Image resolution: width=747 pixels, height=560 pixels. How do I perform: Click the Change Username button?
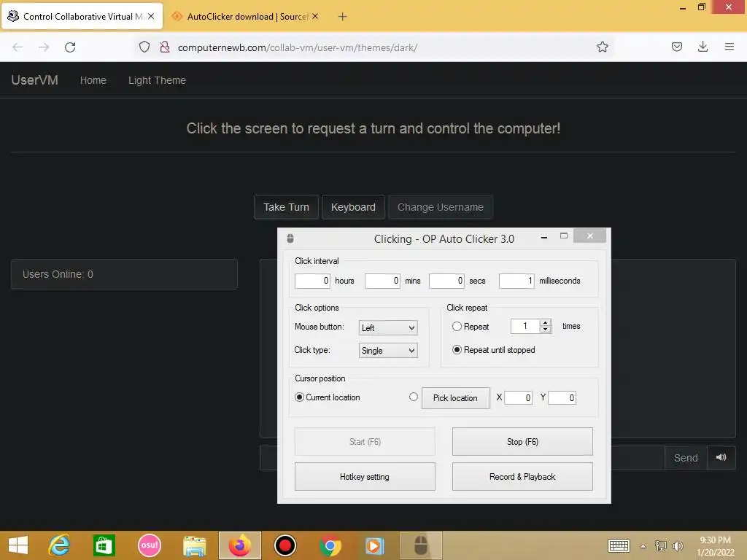[440, 207]
